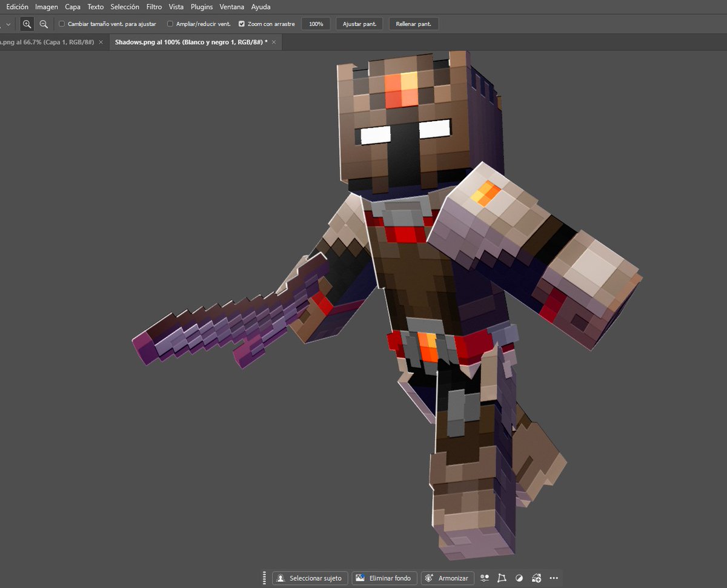Switch to the document tab at 66.7% (Capa 1)
The height and width of the screenshot is (588, 727).
47,42
